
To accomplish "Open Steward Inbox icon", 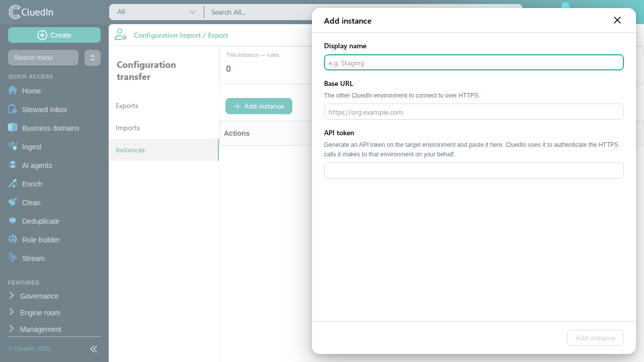I will (13, 109).
